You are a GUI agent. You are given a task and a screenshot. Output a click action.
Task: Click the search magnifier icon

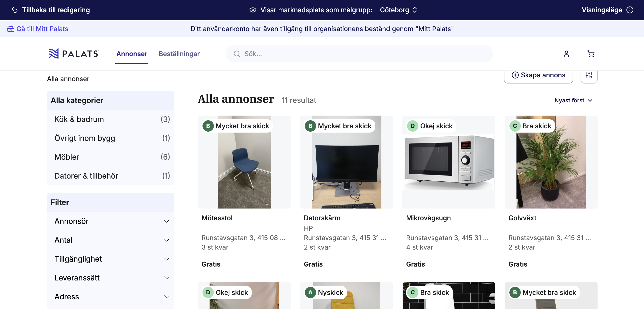236,54
